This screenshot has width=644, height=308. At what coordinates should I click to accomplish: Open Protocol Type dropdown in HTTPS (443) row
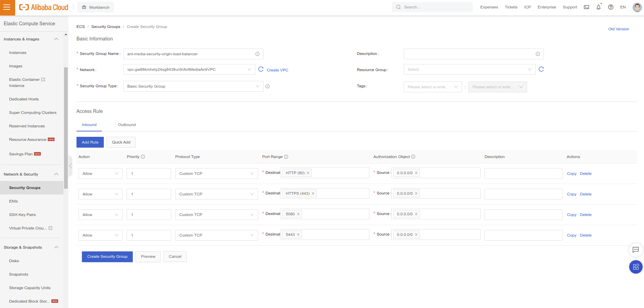(x=217, y=194)
